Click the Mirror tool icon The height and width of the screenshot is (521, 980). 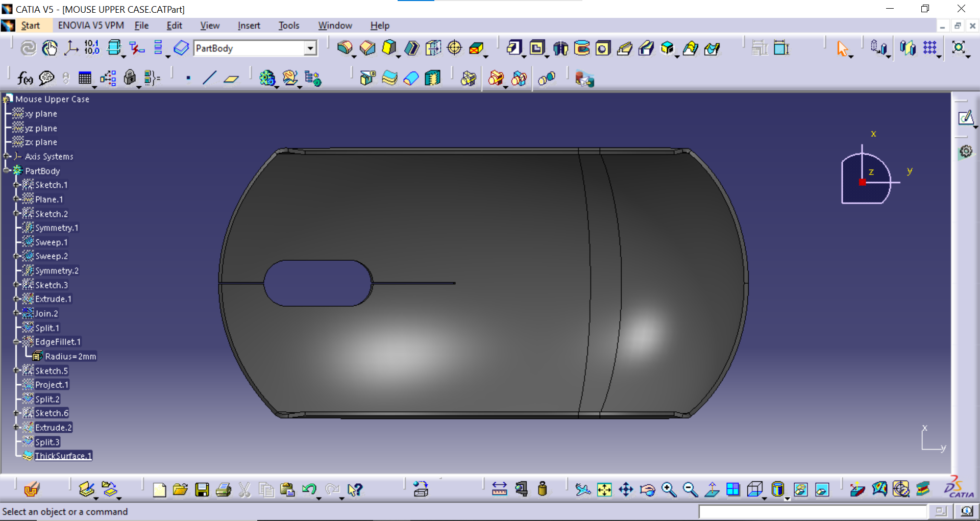click(908, 48)
